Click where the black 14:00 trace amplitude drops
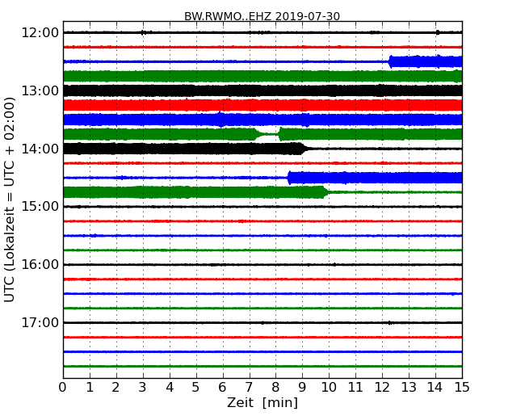525x420 pixels. pos(304,149)
